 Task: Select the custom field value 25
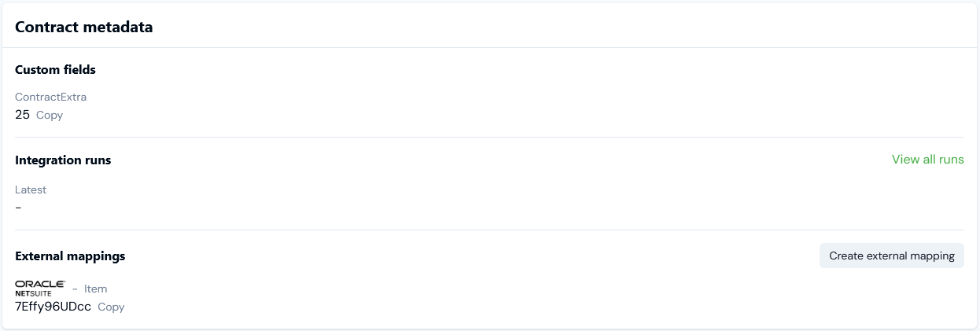point(22,115)
